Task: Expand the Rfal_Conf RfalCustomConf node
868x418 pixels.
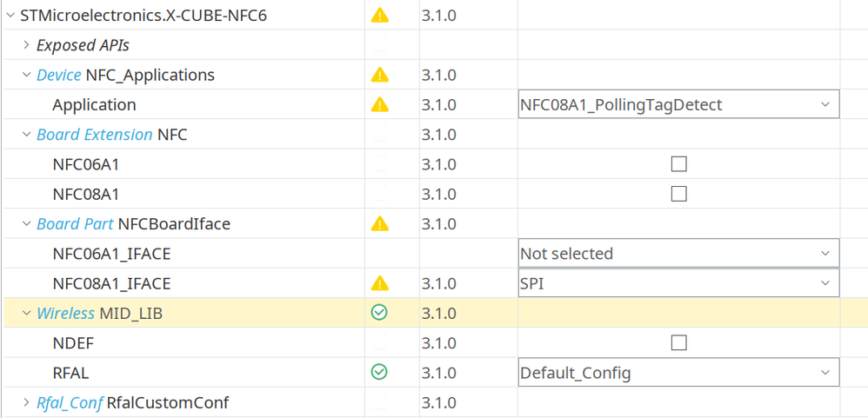Action: pyautogui.click(x=26, y=402)
